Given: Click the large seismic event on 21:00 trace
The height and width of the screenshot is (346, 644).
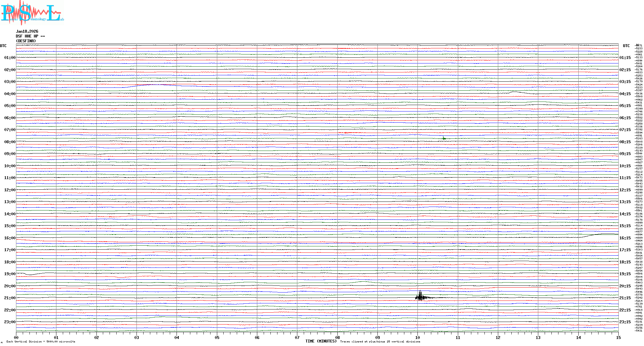Looking at the screenshot, I should pos(420,297).
